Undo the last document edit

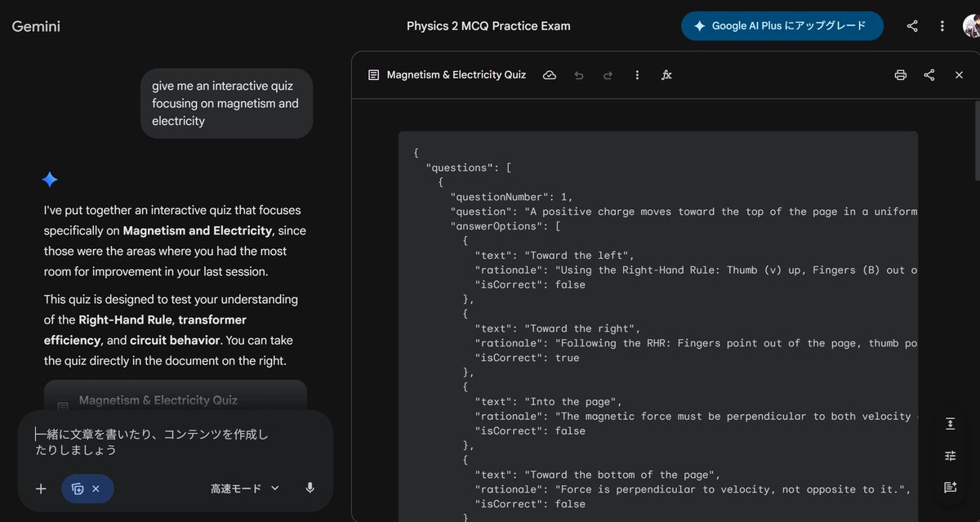coord(579,75)
